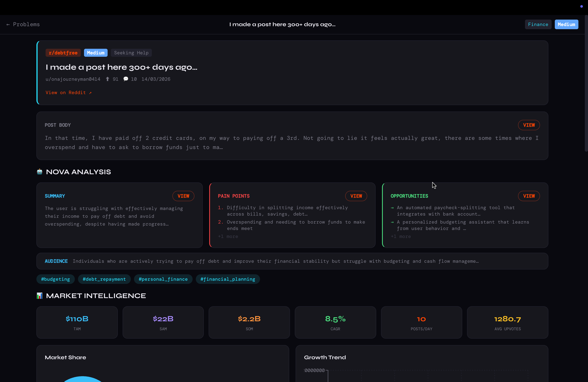588x382 pixels.
Task: Click the robot icon next to Nova Analysis
Action: pos(40,172)
